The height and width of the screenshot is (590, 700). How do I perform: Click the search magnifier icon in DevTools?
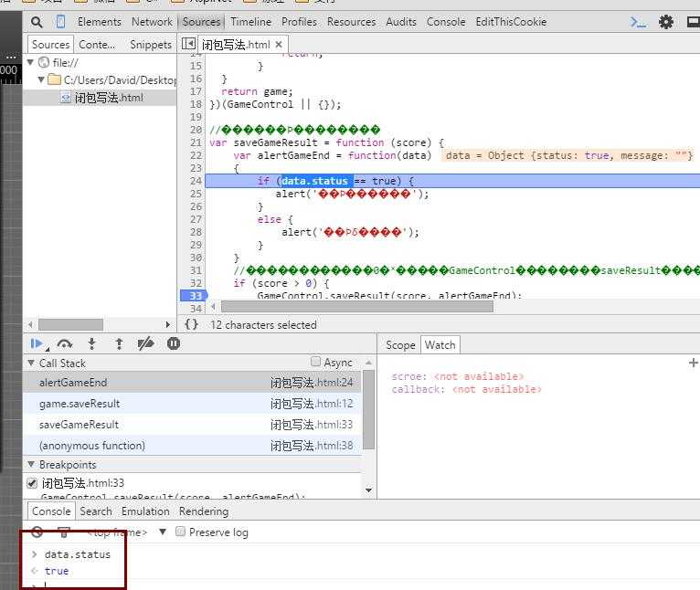pyautogui.click(x=37, y=22)
